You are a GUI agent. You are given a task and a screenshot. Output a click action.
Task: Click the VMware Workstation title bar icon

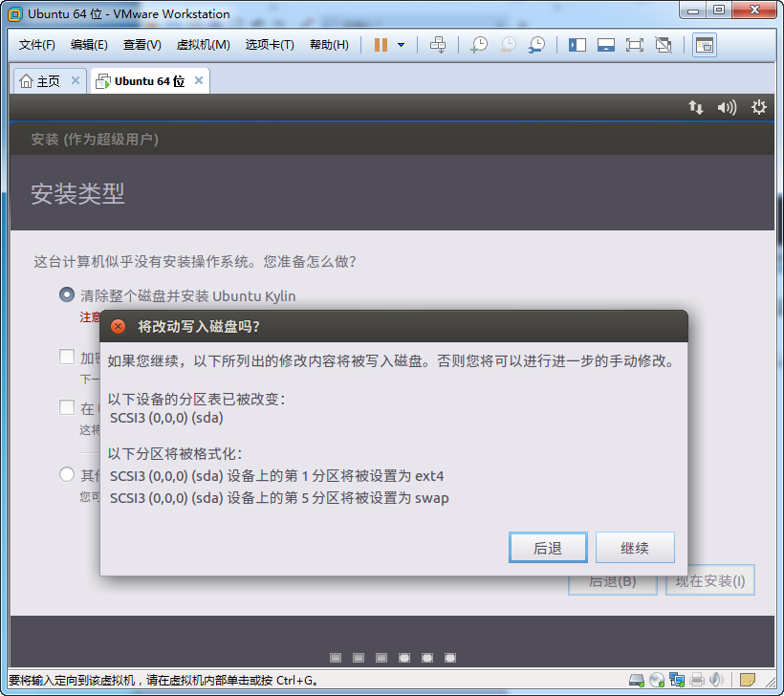click(15, 14)
